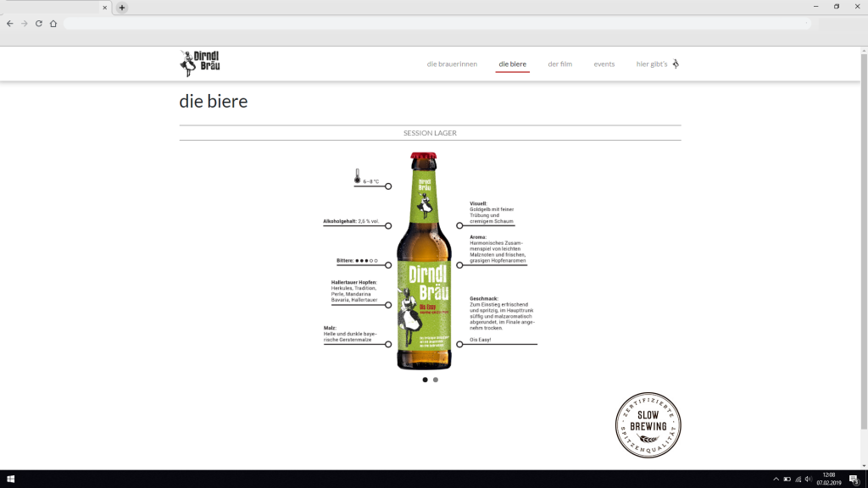Go to the der film page
Screen dimensions: 868x488
(559, 64)
